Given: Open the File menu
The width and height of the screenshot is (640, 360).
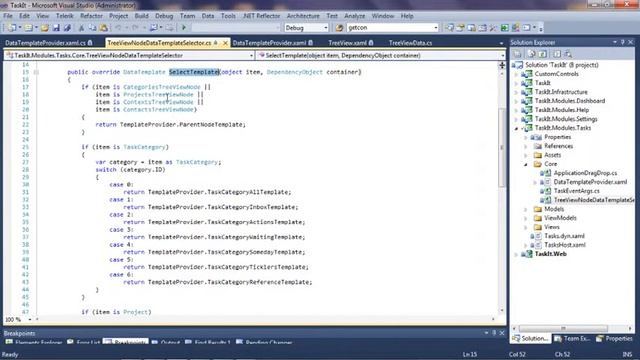Looking at the screenshot, I should (8, 16).
